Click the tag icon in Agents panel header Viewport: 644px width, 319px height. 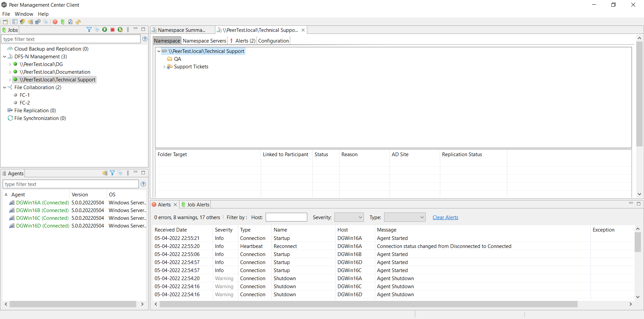click(x=120, y=173)
